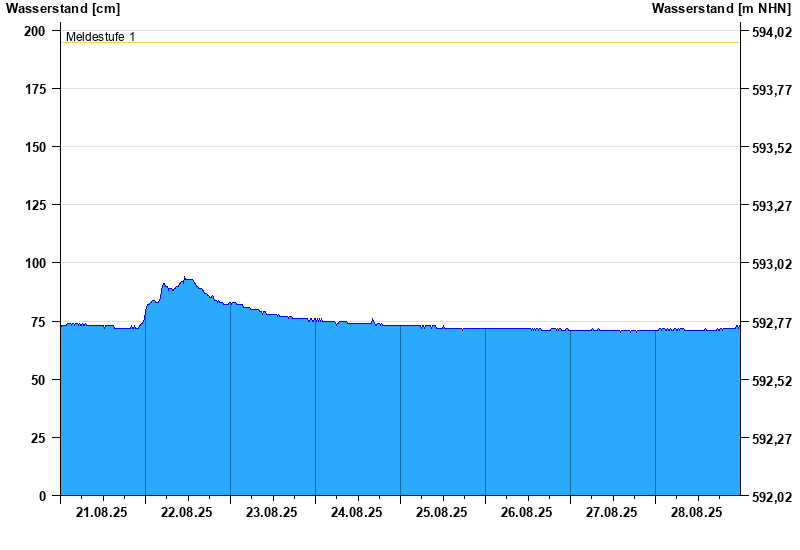Viewport: 800px width, 550px height.
Task: Select the 22.08.25 date label
Action: pos(187,513)
